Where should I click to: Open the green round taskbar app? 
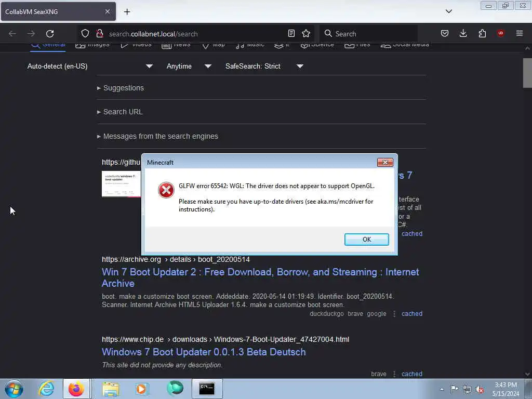coord(175,389)
